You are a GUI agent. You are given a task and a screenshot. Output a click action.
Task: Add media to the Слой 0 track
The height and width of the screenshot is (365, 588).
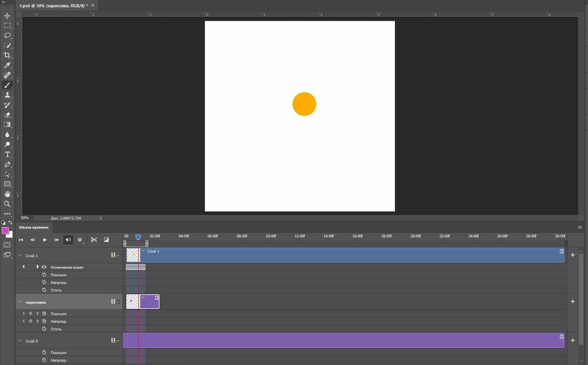(x=573, y=340)
